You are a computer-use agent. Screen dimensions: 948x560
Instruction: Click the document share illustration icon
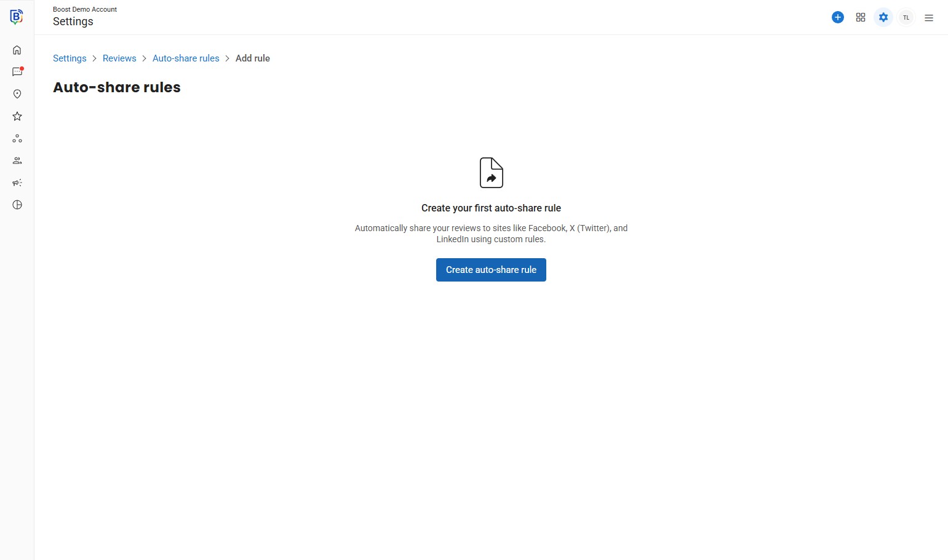point(491,173)
